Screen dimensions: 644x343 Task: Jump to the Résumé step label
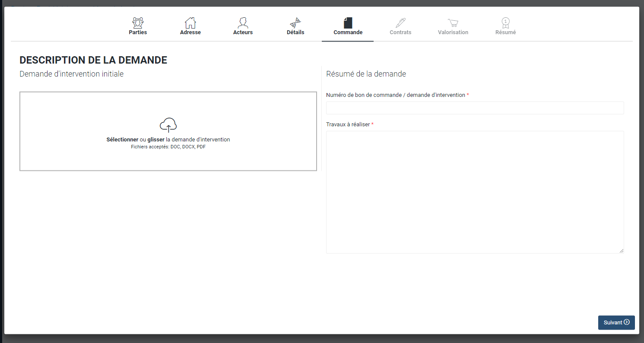[505, 32]
